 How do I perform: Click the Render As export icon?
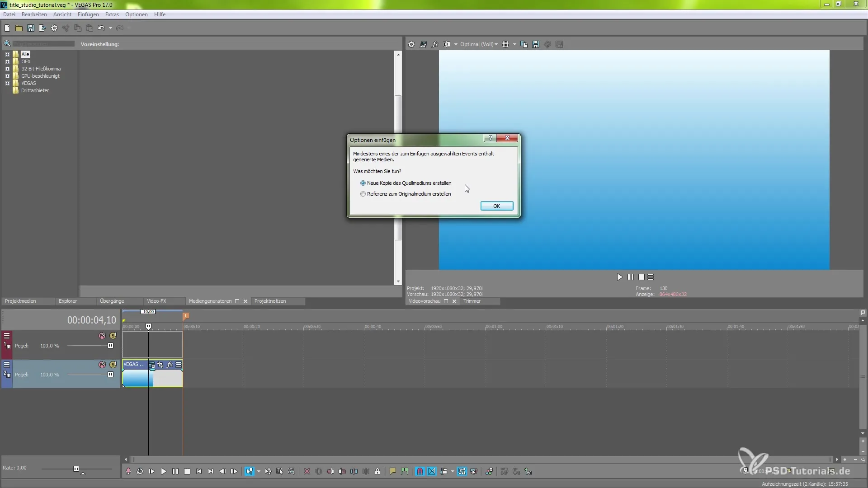pyautogui.click(x=42, y=28)
